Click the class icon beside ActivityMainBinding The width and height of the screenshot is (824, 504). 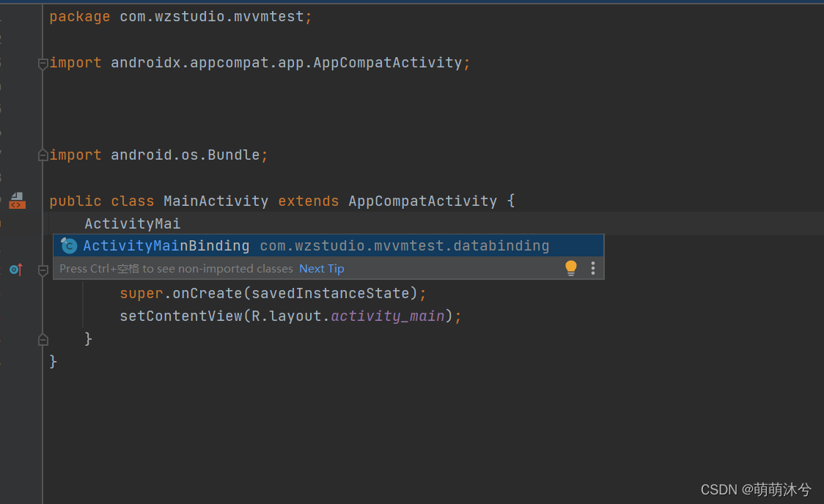click(69, 246)
